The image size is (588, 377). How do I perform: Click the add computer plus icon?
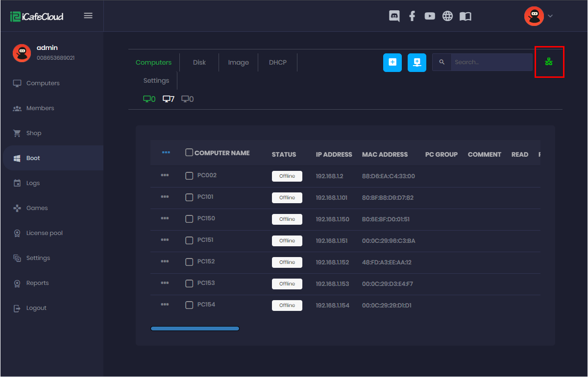[392, 62]
